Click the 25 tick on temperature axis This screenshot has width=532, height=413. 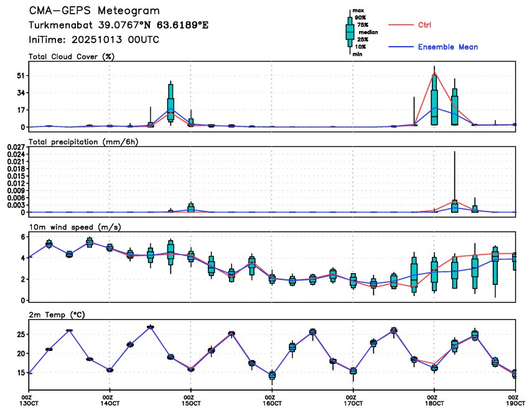click(x=19, y=335)
